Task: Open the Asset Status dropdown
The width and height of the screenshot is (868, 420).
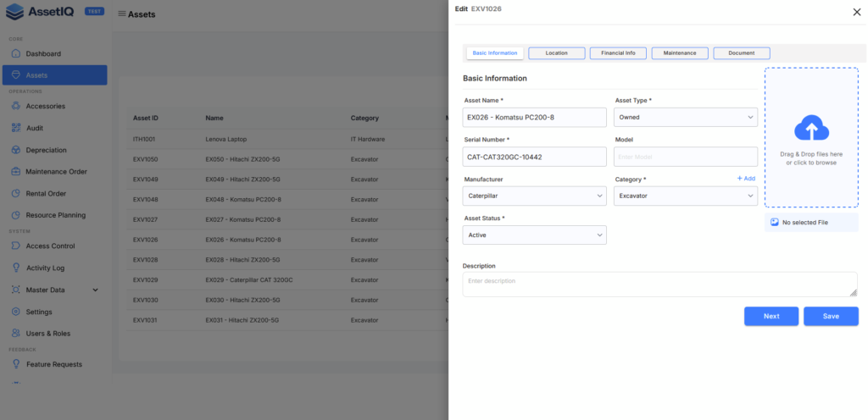Action: pyautogui.click(x=534, y=235)
